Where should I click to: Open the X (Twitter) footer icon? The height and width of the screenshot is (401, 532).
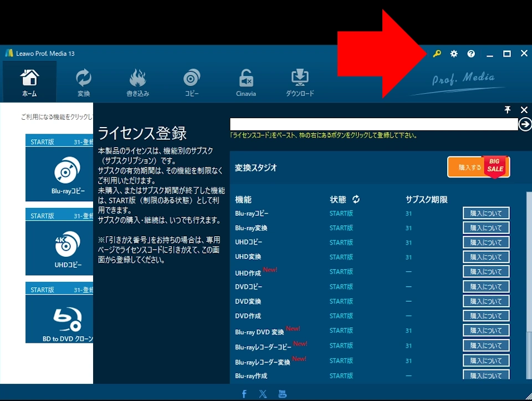pos(263,394)
